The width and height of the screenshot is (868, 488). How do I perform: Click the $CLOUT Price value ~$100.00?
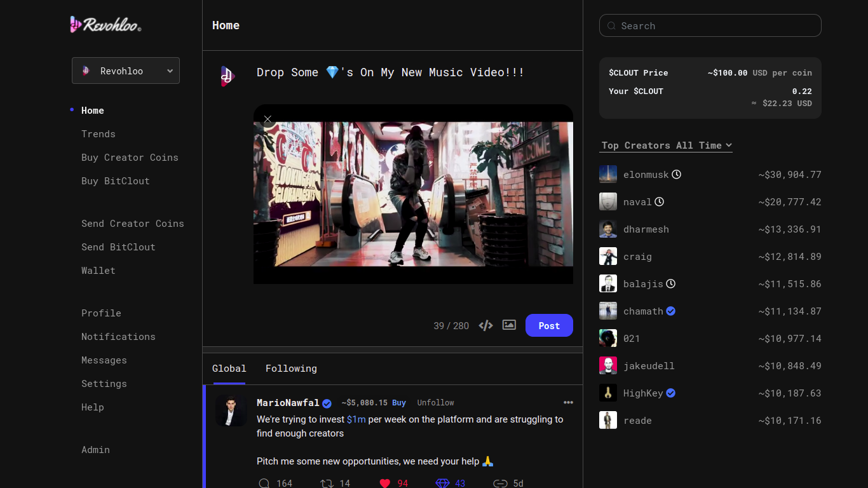coord(728,73)
